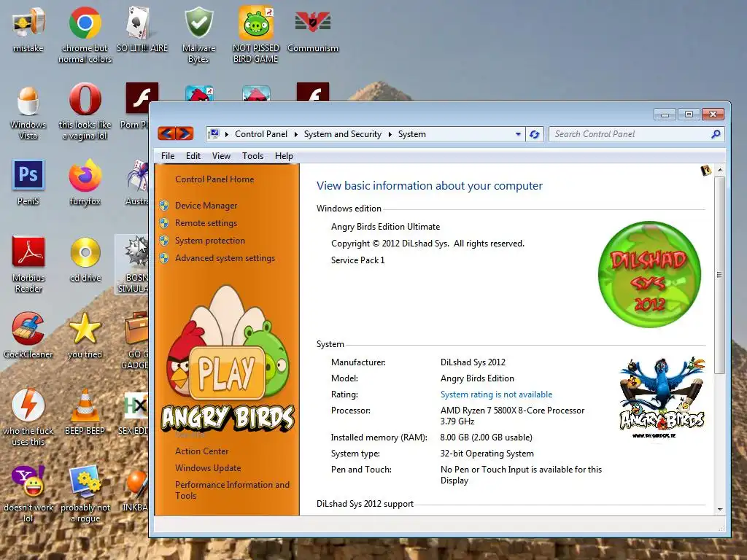Open the Tools menu

[252, 156]
